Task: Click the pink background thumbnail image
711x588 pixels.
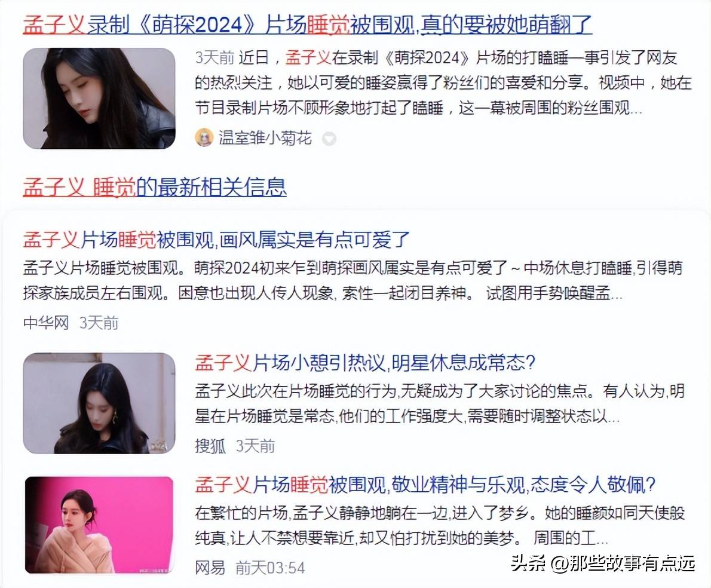Action: [99, 525]
